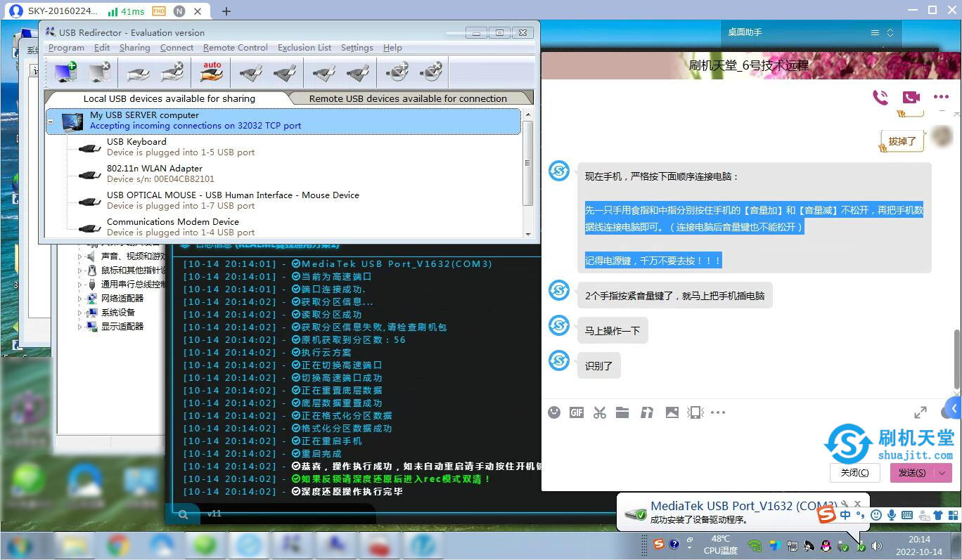Click the 桌面助手 menu lines icon

click(875, 32)
